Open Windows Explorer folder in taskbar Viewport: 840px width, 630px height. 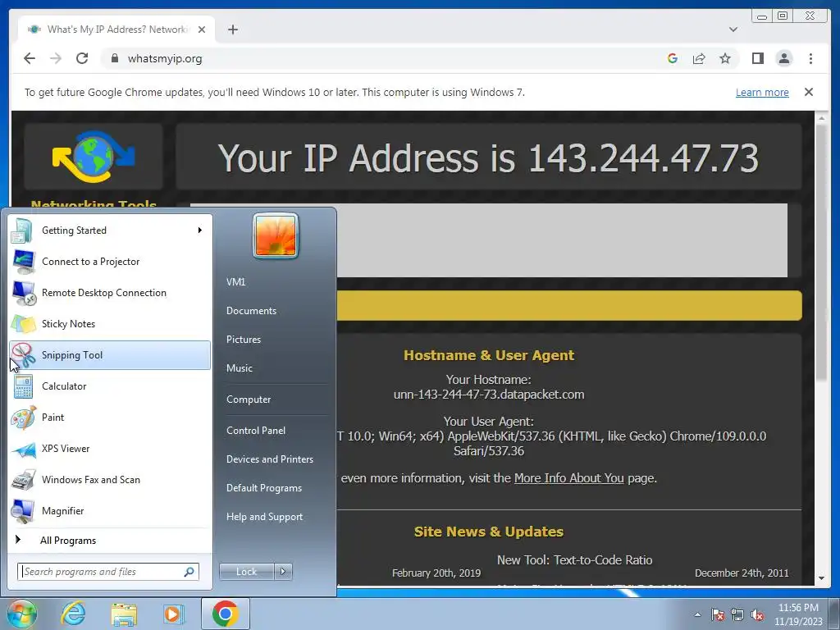124,614
